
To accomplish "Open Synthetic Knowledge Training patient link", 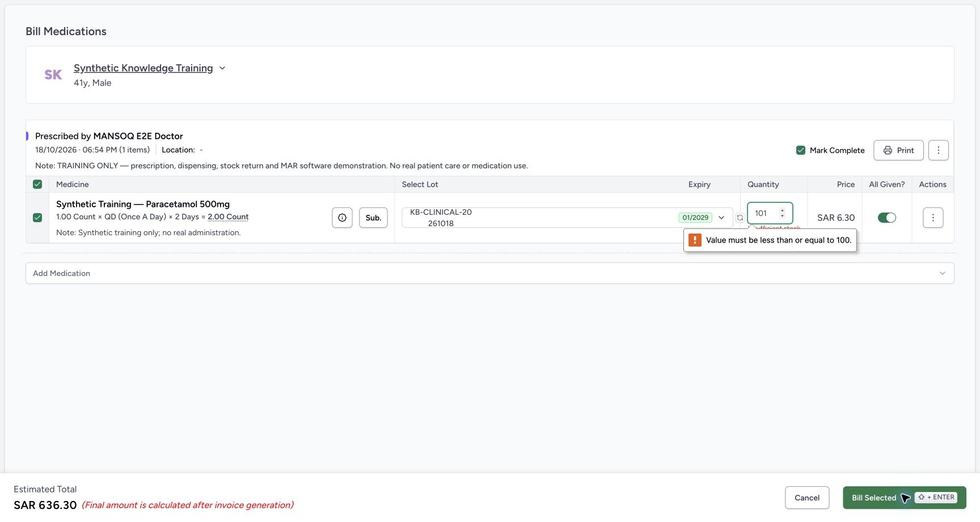I will [143, 68].
